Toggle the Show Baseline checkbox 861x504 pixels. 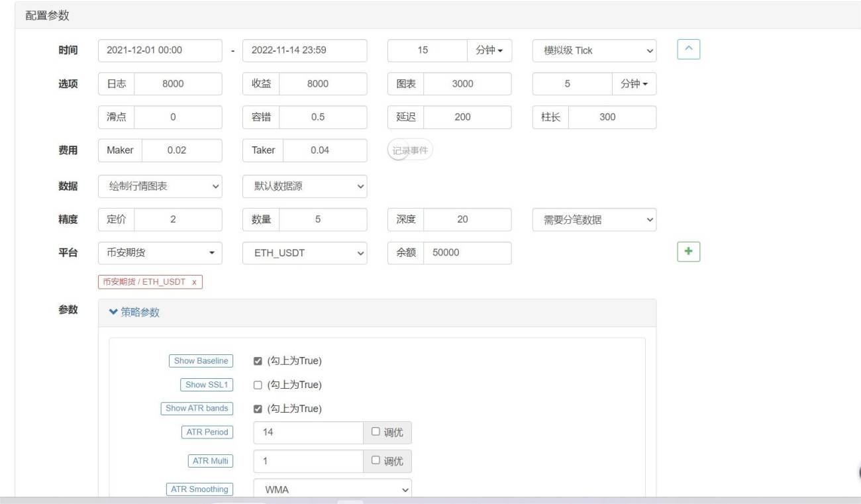click(258, 361)
